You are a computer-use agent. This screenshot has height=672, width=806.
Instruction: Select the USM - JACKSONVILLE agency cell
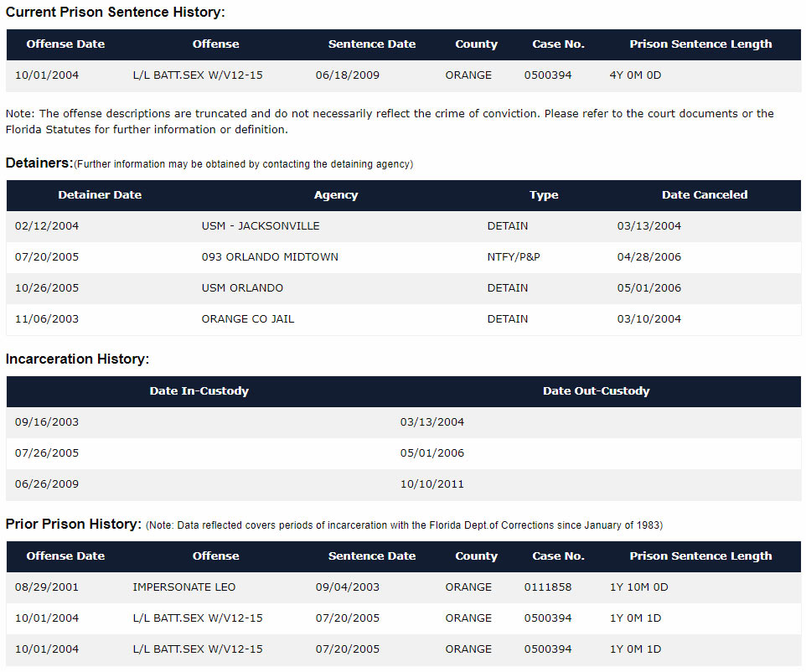(261, 226)
